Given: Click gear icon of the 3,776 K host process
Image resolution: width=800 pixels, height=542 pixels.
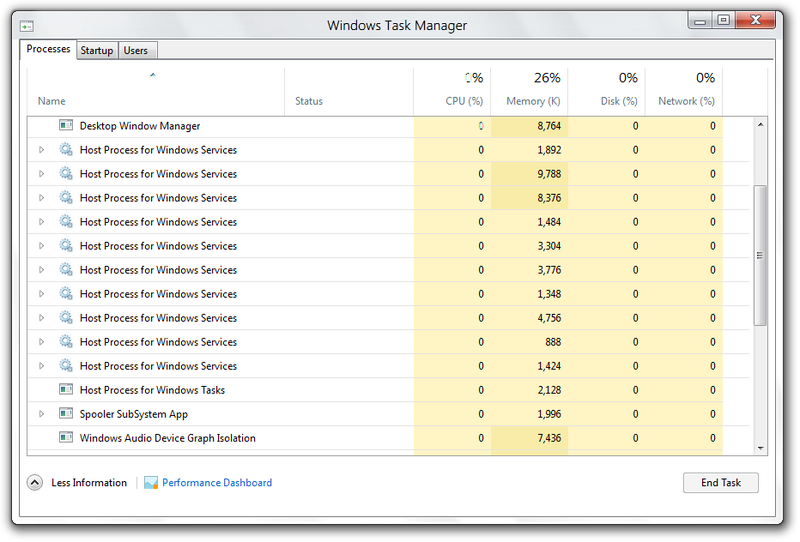Looking at the screenshot, I should point(66,269).
